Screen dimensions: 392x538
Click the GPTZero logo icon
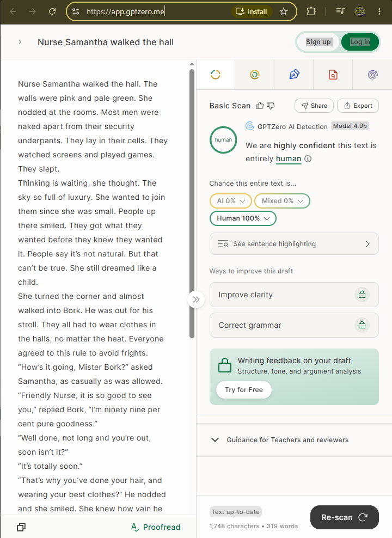click(250, 126)
